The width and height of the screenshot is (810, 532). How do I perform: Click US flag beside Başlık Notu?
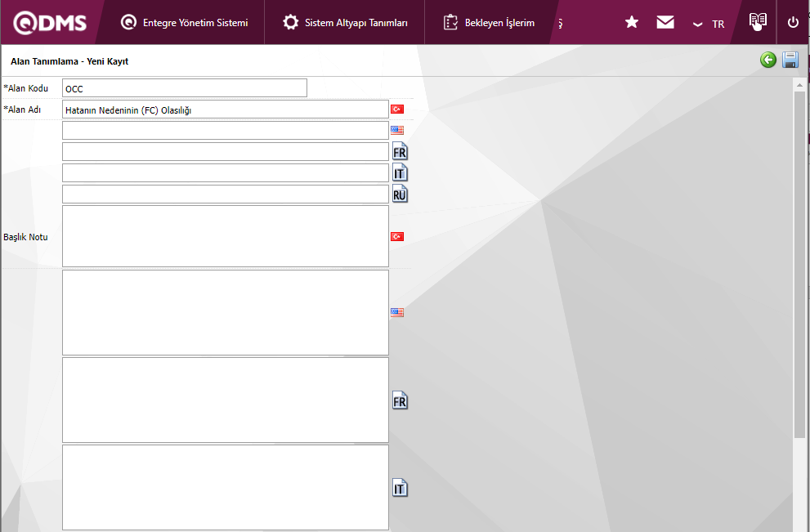[397, 312]
